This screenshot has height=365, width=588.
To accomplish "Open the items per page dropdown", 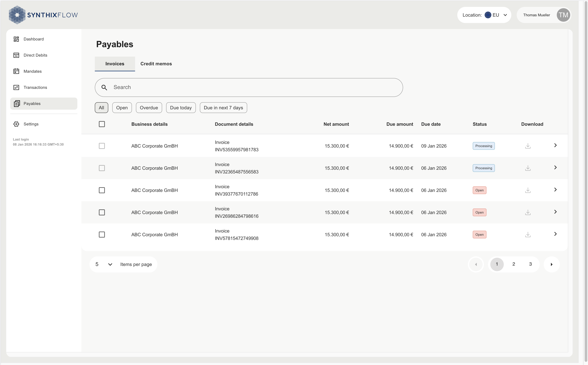I will [x=104, y=264].
